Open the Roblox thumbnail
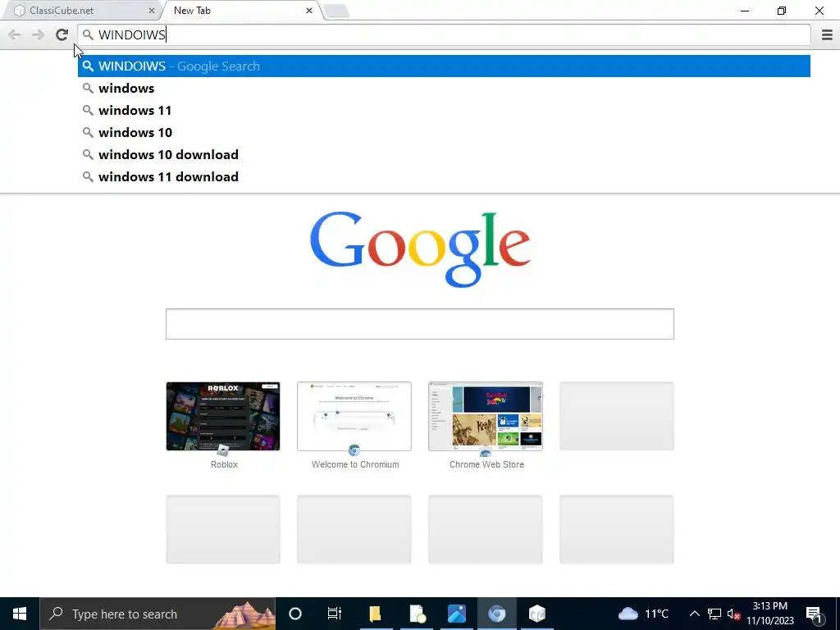The image size is (840, 630). point(223,416)
